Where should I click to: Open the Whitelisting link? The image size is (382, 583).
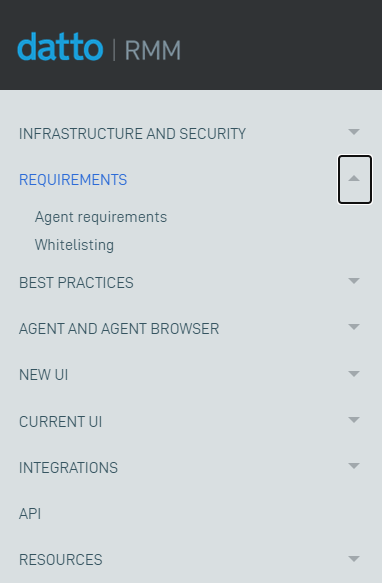tap(74, 245)
